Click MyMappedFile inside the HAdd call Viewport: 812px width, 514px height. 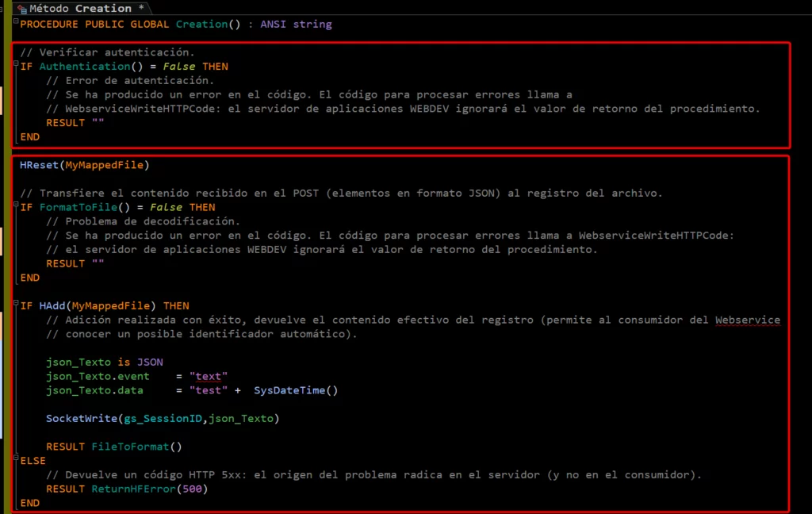click(111, 305)
